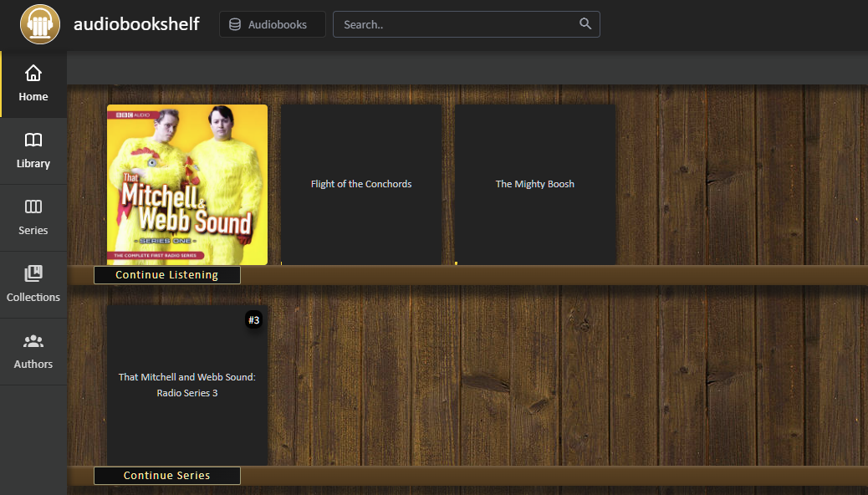Open the Home sidebar icon
Screen dimensions: 868x495
coord(33,74)
